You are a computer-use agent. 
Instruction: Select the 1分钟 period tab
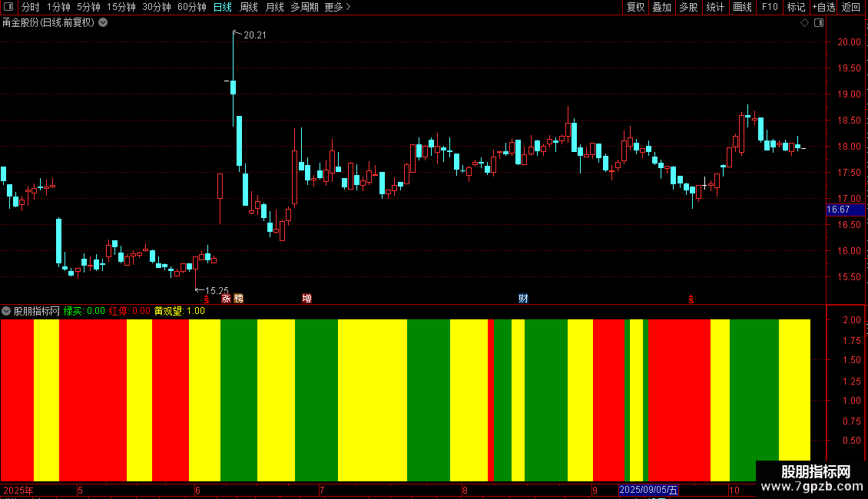58,7
